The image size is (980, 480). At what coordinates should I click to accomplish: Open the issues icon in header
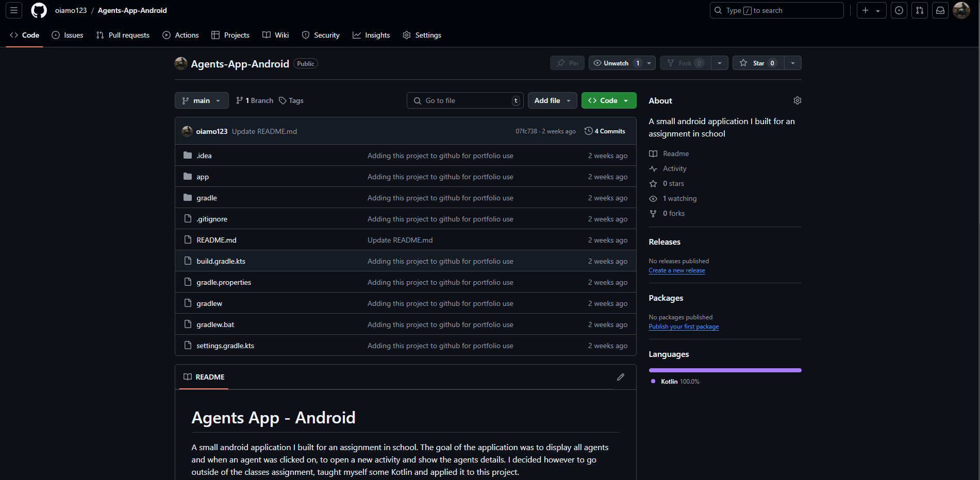pos(899,10)
